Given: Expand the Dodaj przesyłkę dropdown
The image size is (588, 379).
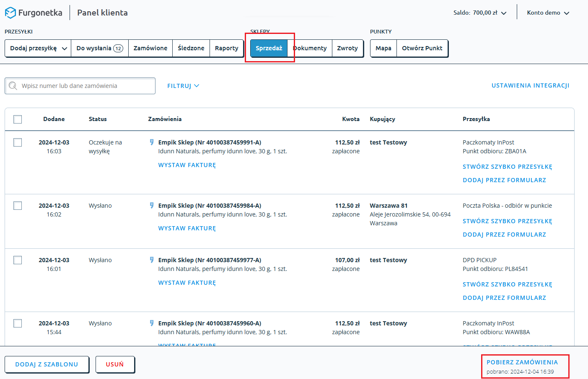Looking at the screenshot, I should tap(64, 49).
